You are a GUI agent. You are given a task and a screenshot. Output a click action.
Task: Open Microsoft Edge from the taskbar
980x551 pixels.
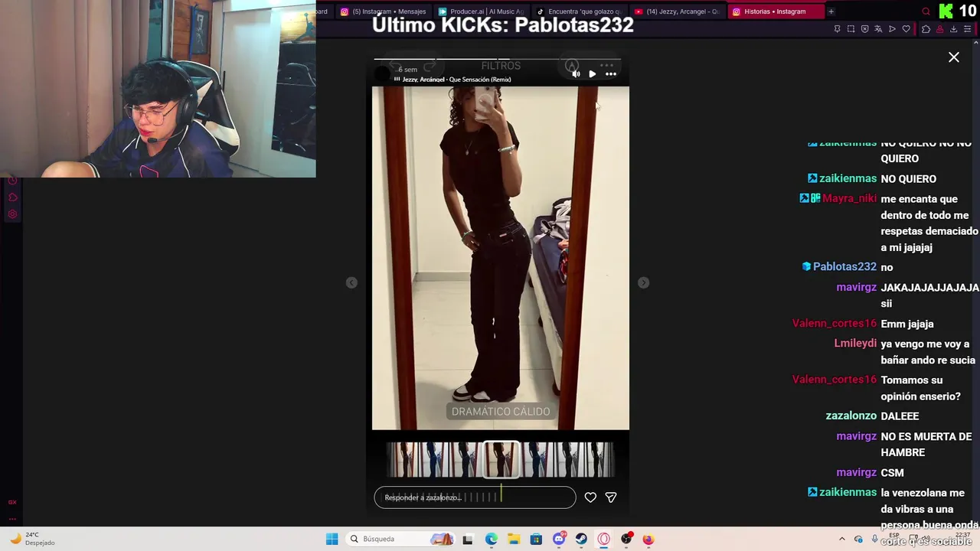(x=491, y=539)
